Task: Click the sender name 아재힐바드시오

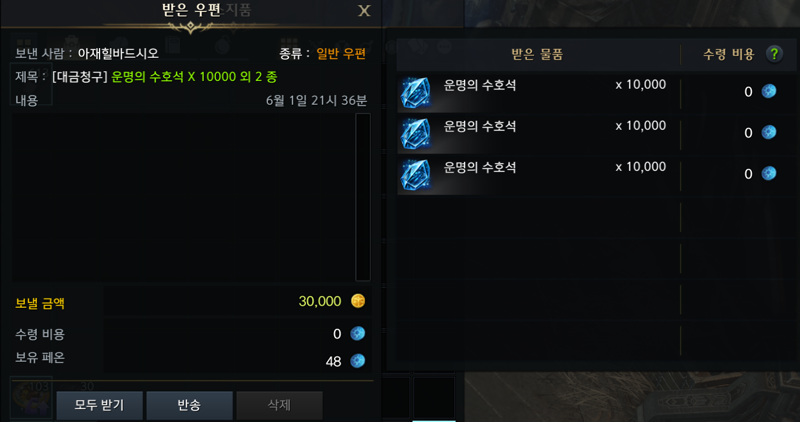Action: point(118,53)
